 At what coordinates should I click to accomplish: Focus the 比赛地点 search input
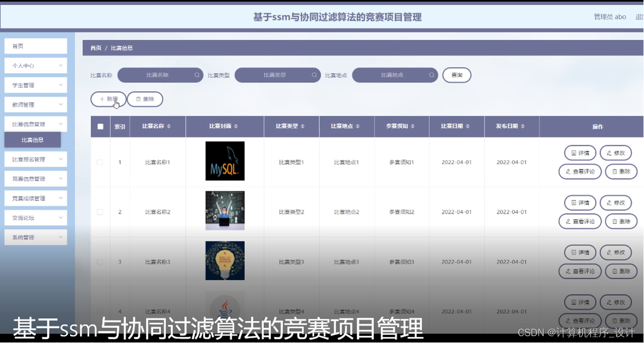point(395,75)
